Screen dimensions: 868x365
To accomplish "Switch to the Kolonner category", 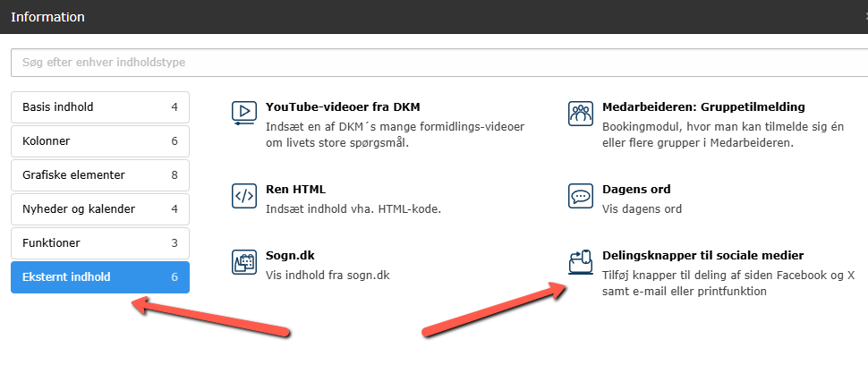I will pos(99,141).
